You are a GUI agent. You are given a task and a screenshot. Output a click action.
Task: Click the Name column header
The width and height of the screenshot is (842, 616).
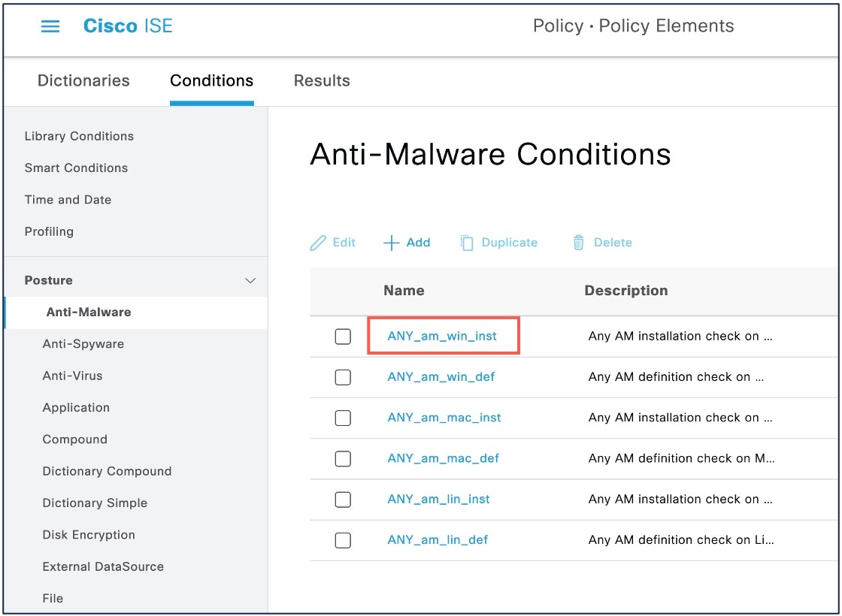[404, 291]
